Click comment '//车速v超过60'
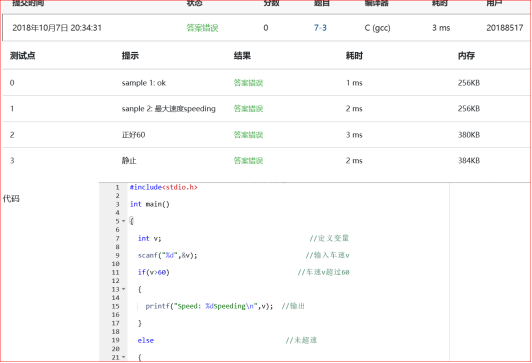532x363 pixels. click(323, 272)
